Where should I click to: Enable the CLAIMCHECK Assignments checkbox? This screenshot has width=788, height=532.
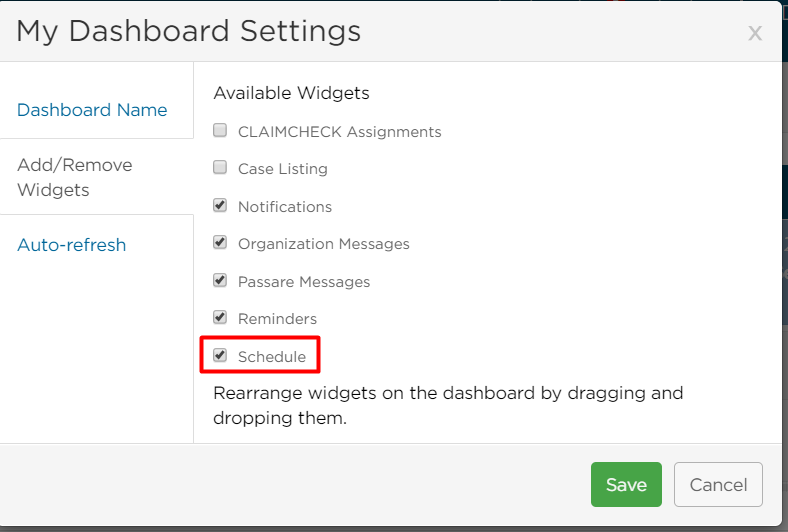coord(220,131)
